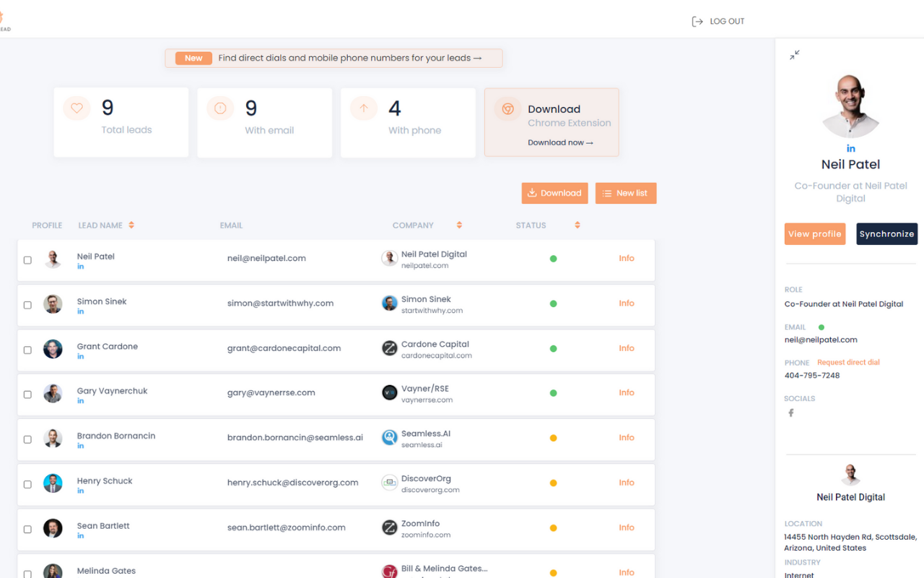This screenshot has height=578, width=924.
Task: Open the LinkedIn icon under Grant Cardone
Action: click(81, 356)
